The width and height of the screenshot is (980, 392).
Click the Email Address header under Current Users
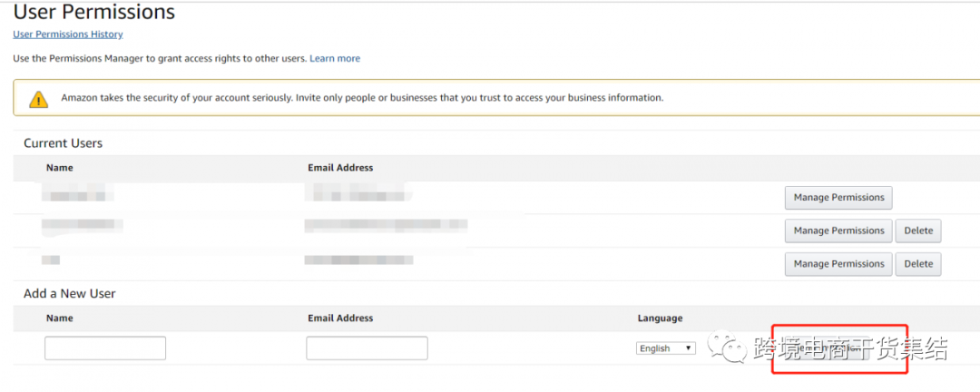(x=340, y=168)
